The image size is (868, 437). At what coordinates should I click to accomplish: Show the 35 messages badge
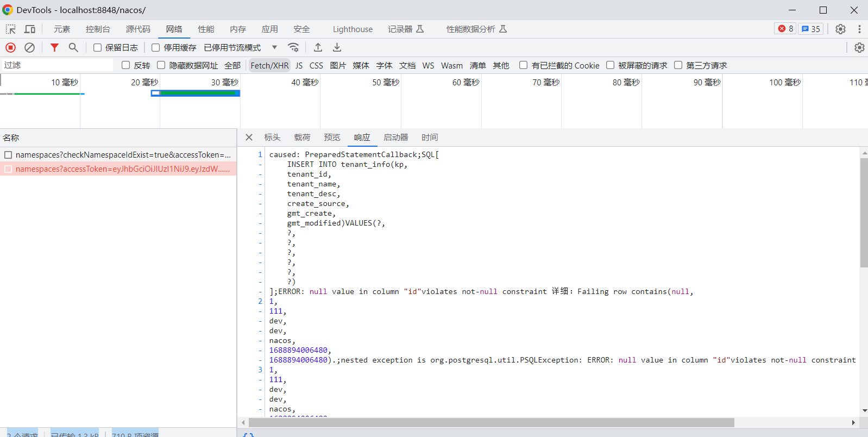pos(811,29)
